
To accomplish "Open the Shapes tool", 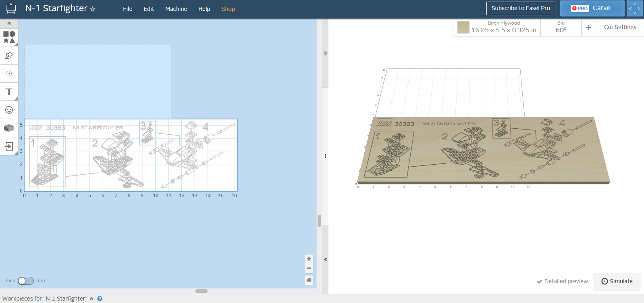I will 9,37.
